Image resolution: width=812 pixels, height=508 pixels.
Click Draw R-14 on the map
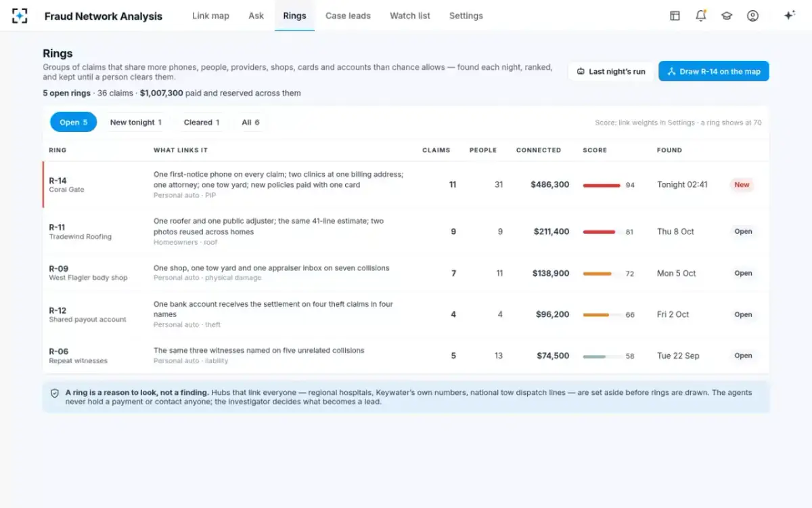(714, 71)
